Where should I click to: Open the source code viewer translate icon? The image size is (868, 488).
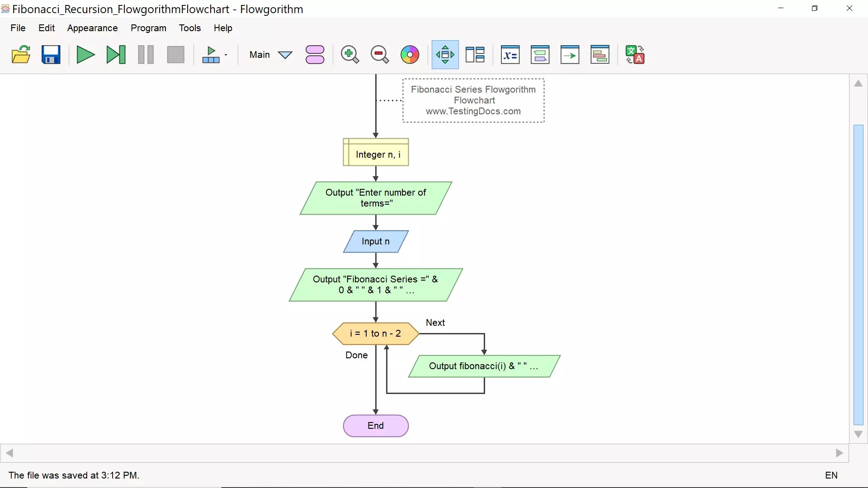pyautogui.click(x=635, y=55)
